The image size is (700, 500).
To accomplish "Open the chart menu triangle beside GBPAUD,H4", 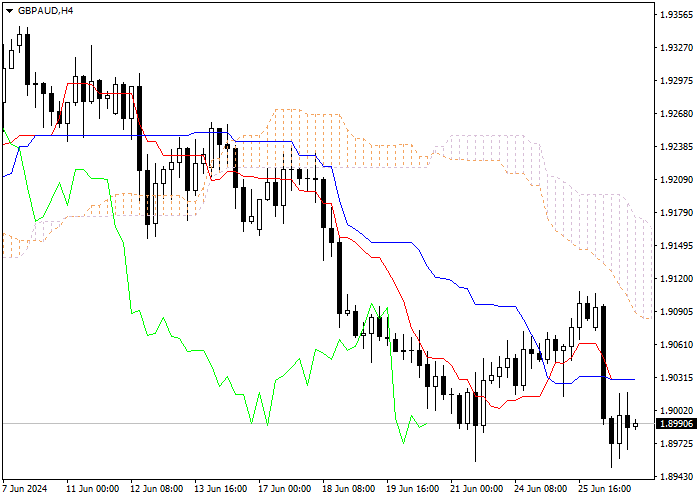I will (x=9, y=11).
